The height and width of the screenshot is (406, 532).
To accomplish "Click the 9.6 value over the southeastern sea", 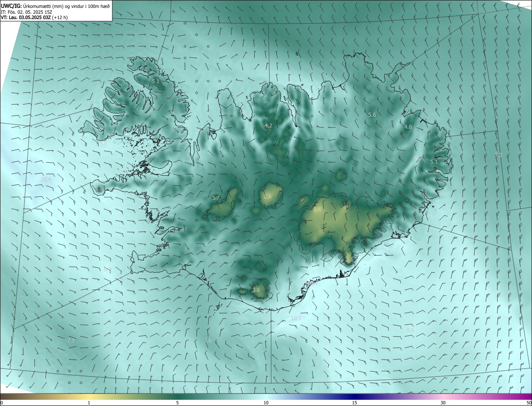I will pos(410,330).
